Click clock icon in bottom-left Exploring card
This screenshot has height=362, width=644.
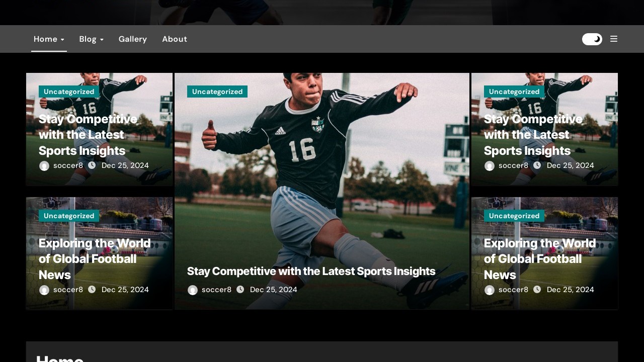coord(92,290)
